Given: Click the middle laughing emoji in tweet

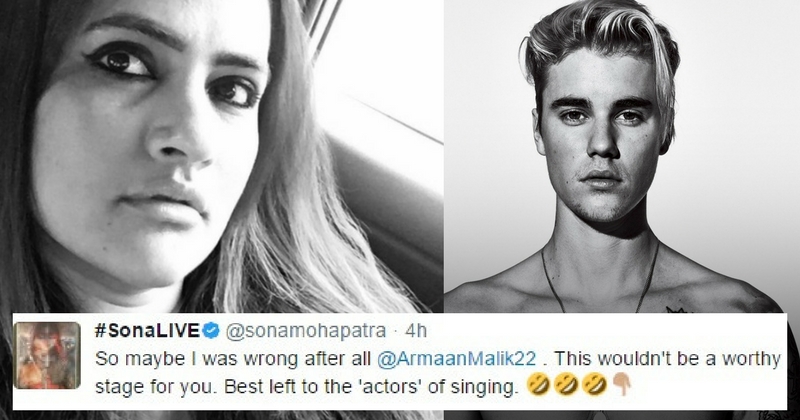Looking at the screenshot, I should pyautogui.click(x=570, y=382).
